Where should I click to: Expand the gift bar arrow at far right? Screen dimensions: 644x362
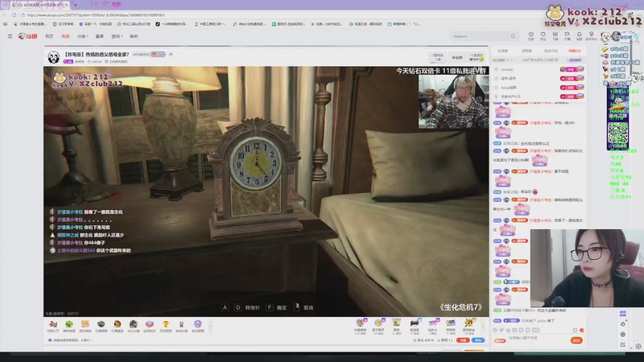[x=482, y=327]
